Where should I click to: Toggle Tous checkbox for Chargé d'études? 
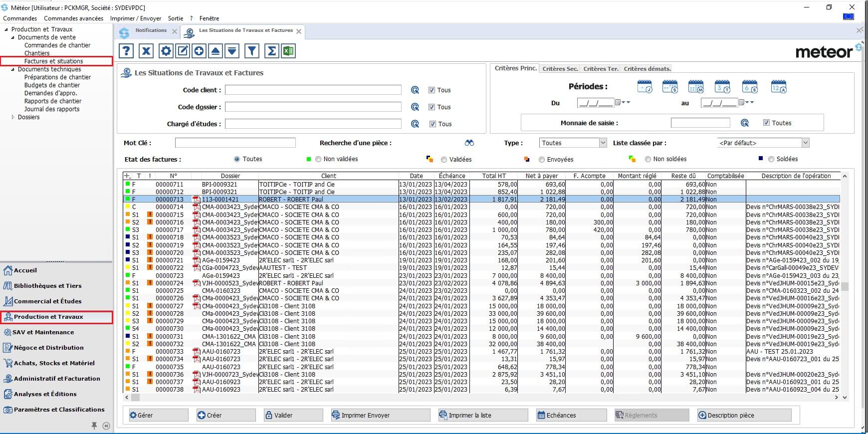(x=433, y=124)
